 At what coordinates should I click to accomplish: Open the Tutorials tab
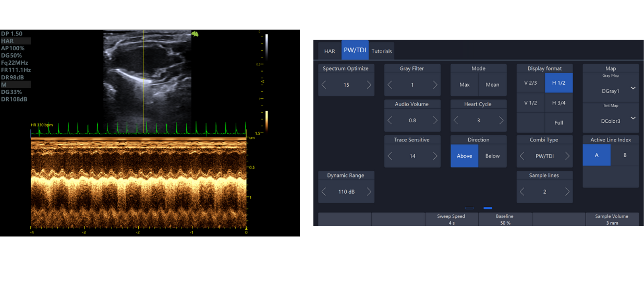point(382,51)
